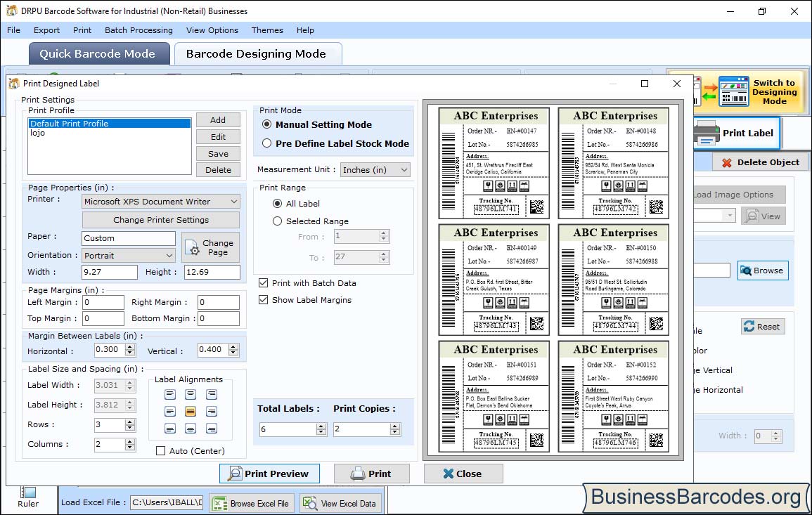This screenshot has width=812, height=515.
Task: Increase Vertical margin between labels
Action: pos(233,346)
